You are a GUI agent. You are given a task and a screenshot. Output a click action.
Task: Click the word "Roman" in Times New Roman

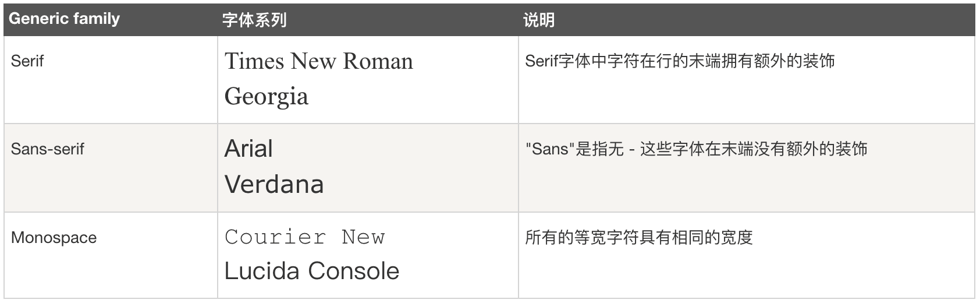click(378, 61)
